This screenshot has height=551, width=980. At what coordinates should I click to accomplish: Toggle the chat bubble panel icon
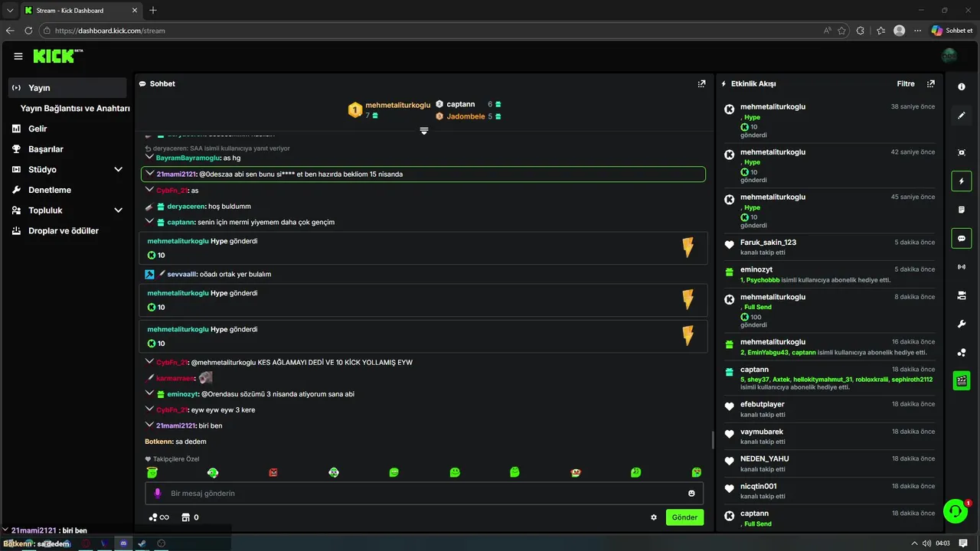tap(962, 238)
